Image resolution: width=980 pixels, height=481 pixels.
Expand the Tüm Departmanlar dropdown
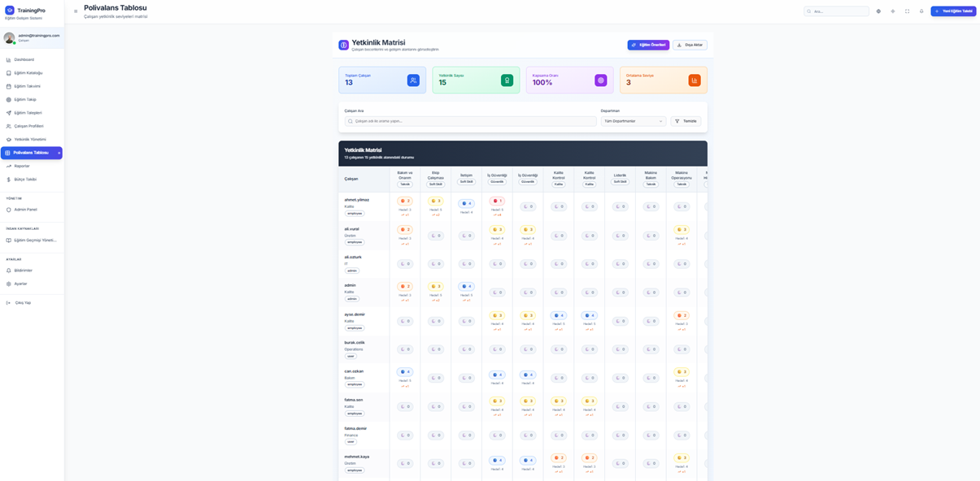tap(633, 121)
